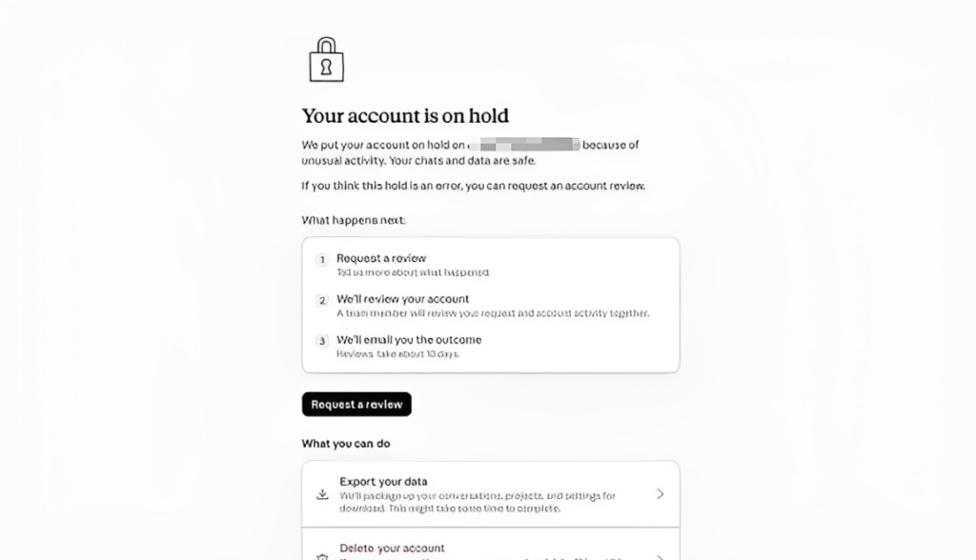Click the Your account is on hold heading
The width and height of the screenshot is (976, 560).
tap(405, 116)
